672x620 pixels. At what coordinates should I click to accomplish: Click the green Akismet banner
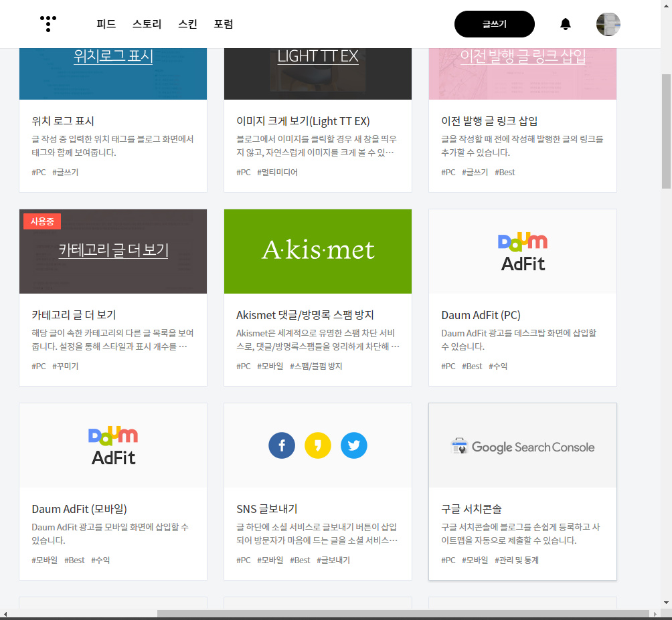pyautogui.click(x=317, y=251)
